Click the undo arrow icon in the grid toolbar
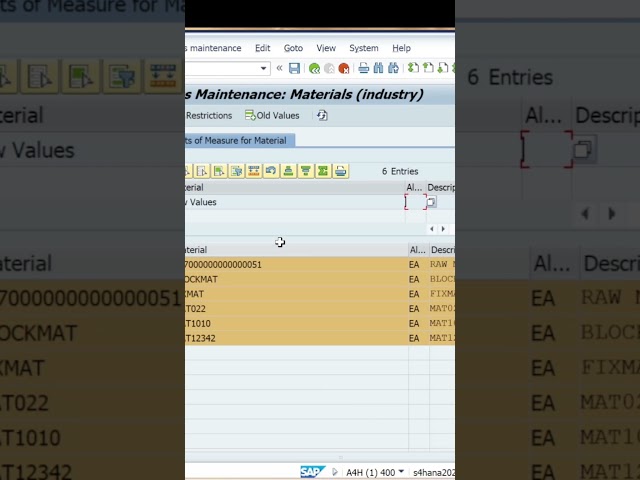 271,171
